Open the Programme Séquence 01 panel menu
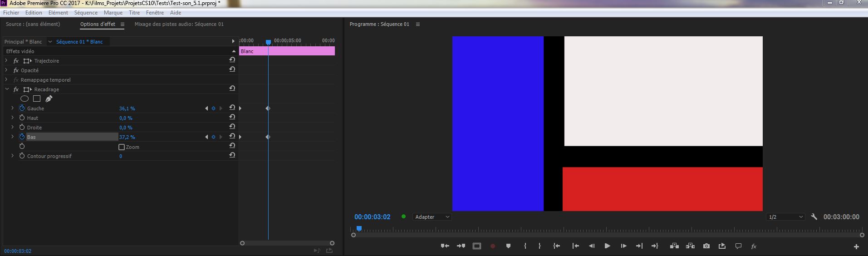Image resolution: width=868 pixels, height=256 pixels. click(418, 25)
